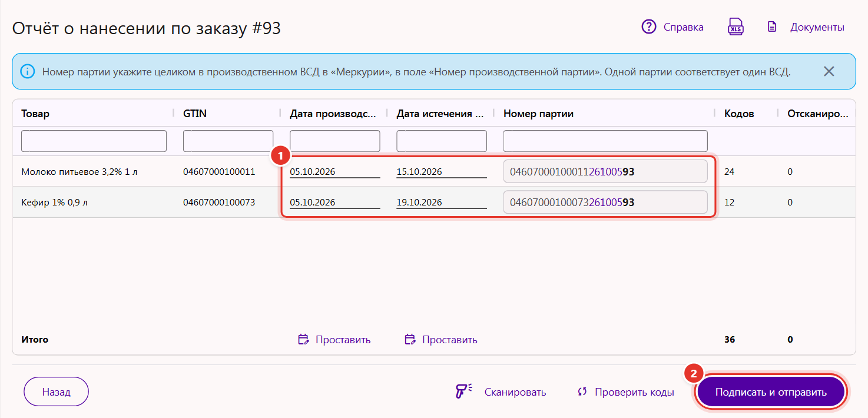Open the Документы document icon
The height and width of the screenshot is (418, 868).
pyautogui.click(x=772, y=27)
